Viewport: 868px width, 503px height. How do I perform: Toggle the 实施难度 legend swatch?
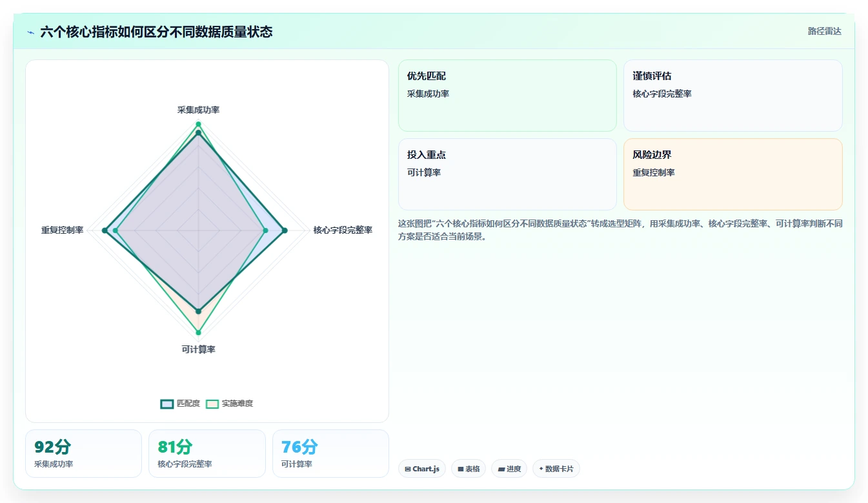pyautogui.click(x=212, y=404)
